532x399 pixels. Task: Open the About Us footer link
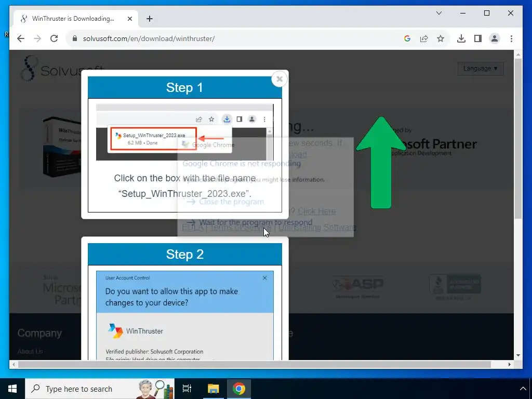[30, 352]
